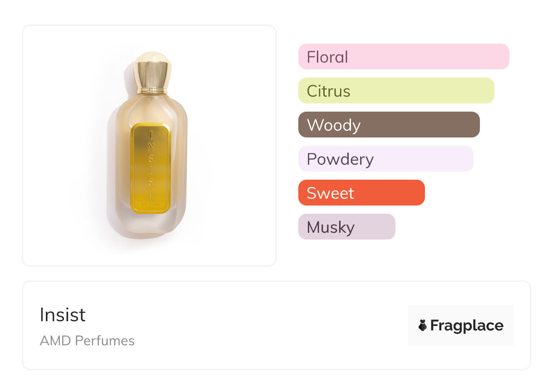Click the Fragplace wordmark text
The width and height of the screenshot is (553, 392).
click(x=466, y=325)
